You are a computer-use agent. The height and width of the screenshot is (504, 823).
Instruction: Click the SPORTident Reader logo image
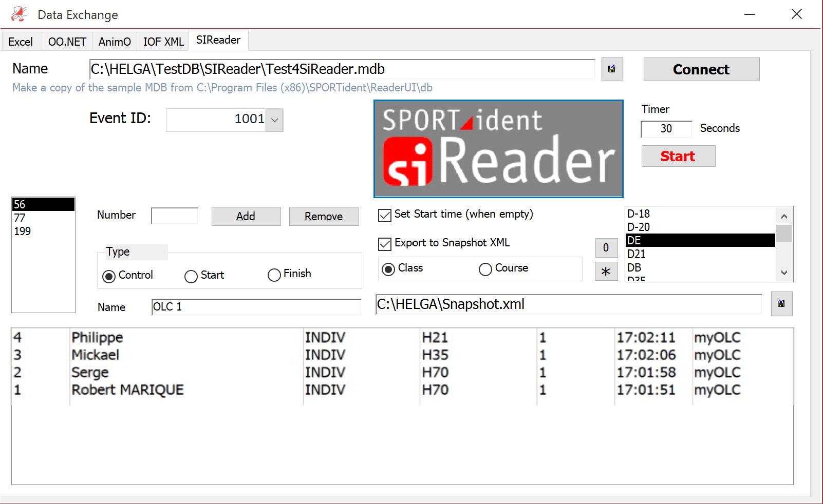tap(498, 149)
